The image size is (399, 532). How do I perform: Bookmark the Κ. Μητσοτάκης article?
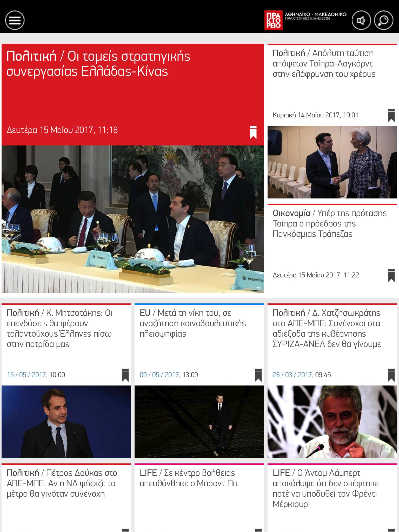pyautogui.click(x=125, y=375)
